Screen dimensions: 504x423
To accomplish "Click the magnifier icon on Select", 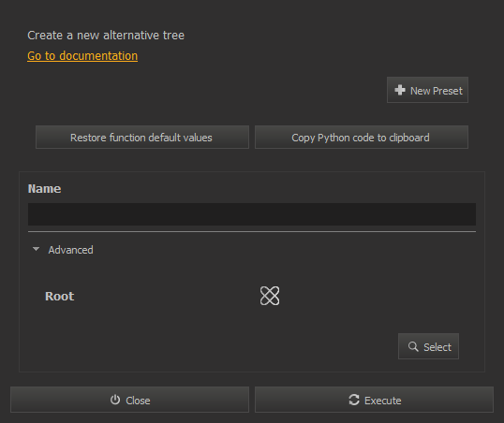I will [x=413, y=346].
